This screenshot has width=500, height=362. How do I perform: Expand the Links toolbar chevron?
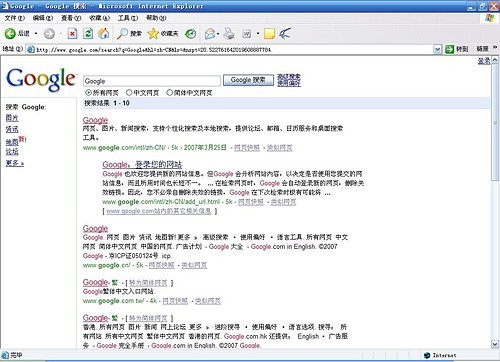[x=495, y=48]
